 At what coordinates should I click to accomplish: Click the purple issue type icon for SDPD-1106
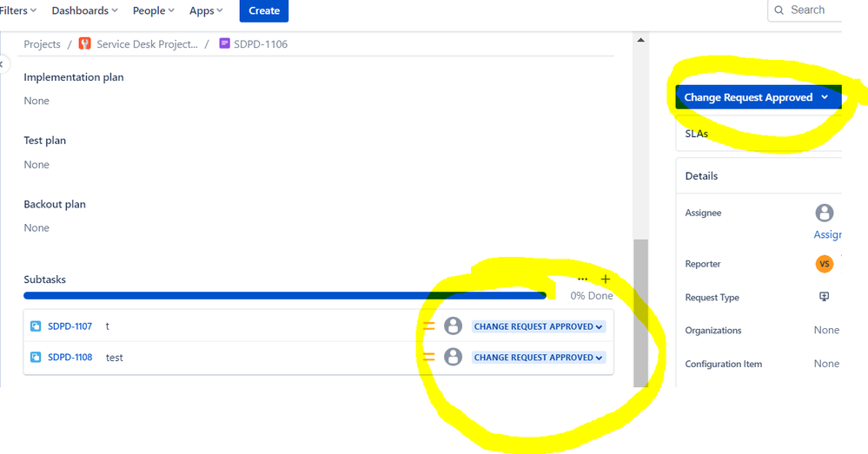(x=224, y=43)
